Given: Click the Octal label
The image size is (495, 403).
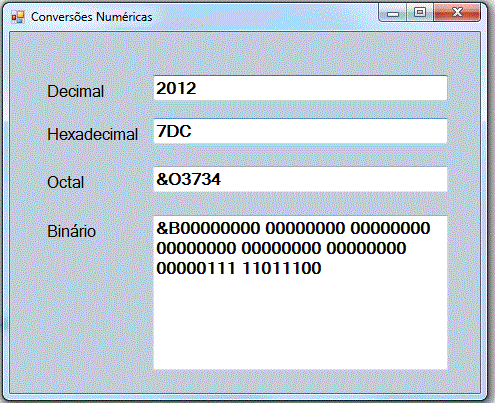Looking at the screenshot, I should (x=66, y=182).
